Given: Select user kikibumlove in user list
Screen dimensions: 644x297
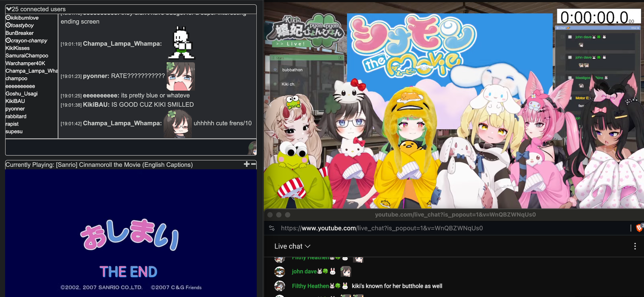Looking at the screenshot, I should (x=25, y=18).
